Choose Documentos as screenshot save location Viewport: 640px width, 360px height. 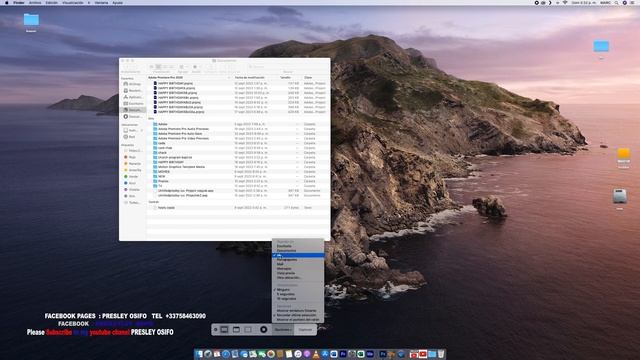coord(287,251)
